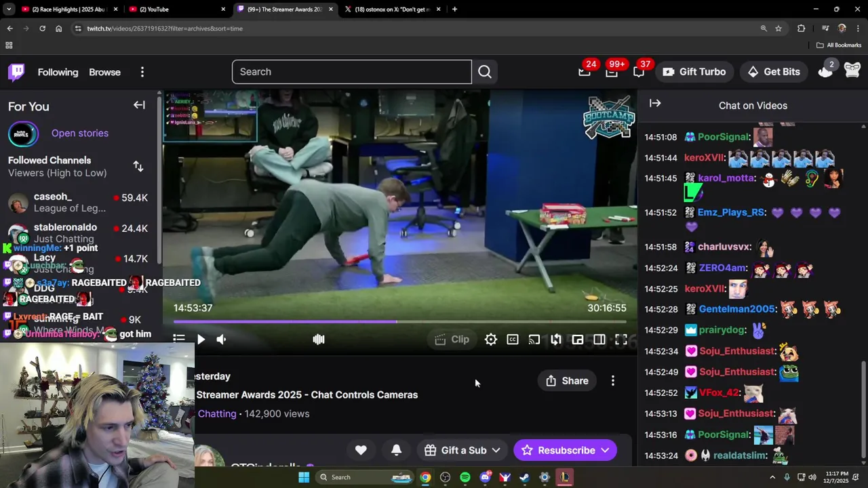Sort followed channels by viewers

point(138,166)
